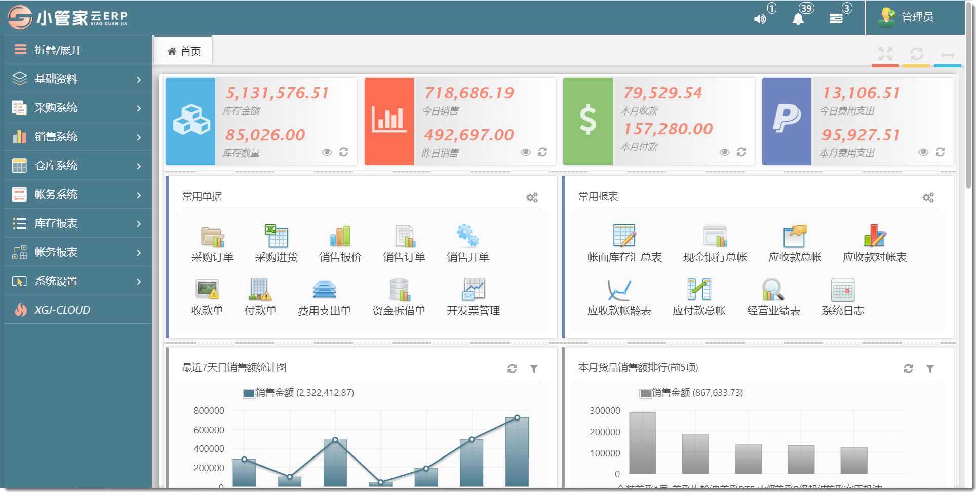
Task: Open the 销售报价 shortcut icon
Action: pyautogui.click(x=340, y=237)
